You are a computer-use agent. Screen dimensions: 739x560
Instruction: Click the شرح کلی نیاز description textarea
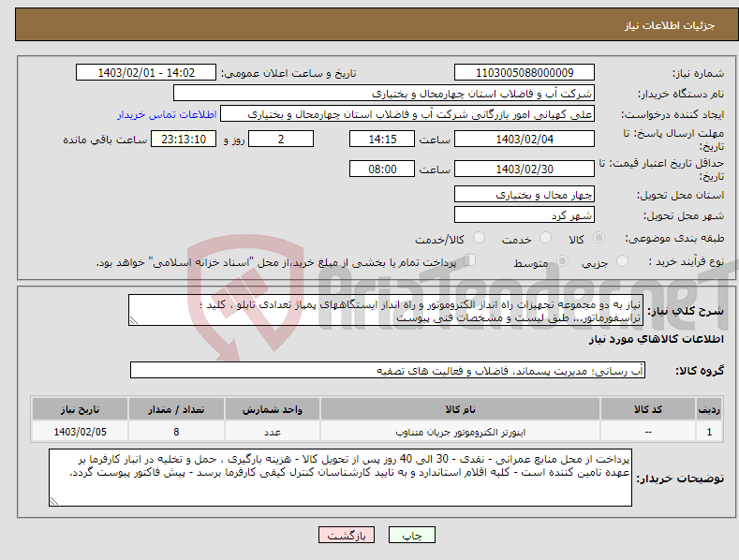pyautogui.click(x=386, y=310)
